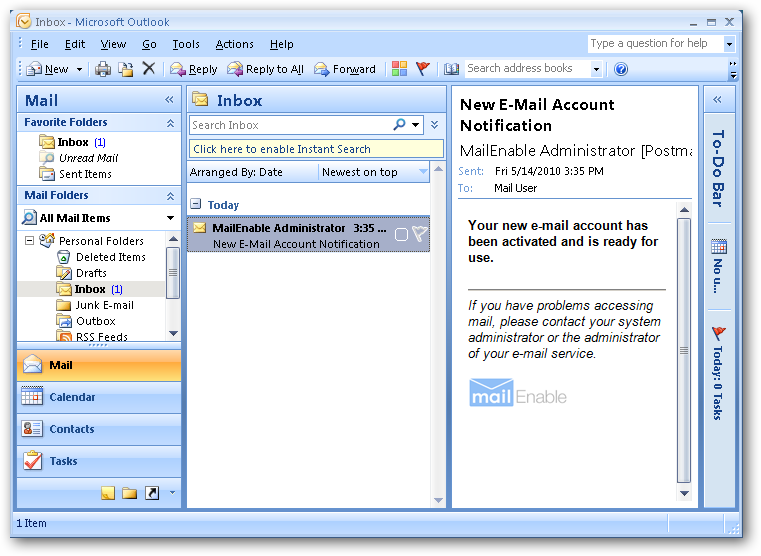Open the Actions menu
Screen dimensions: 761x556
(x=234, y=44)
